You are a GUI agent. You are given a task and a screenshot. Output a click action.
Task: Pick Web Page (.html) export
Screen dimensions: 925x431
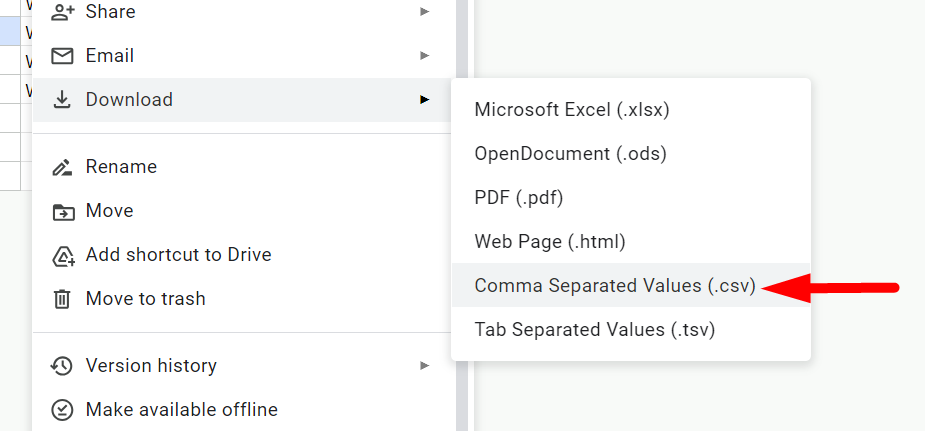550,242
